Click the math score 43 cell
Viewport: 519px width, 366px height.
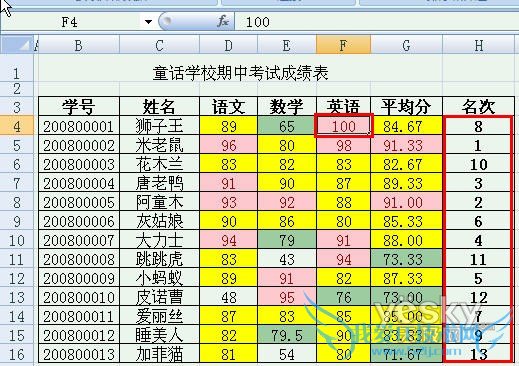(x=287, y=259)
